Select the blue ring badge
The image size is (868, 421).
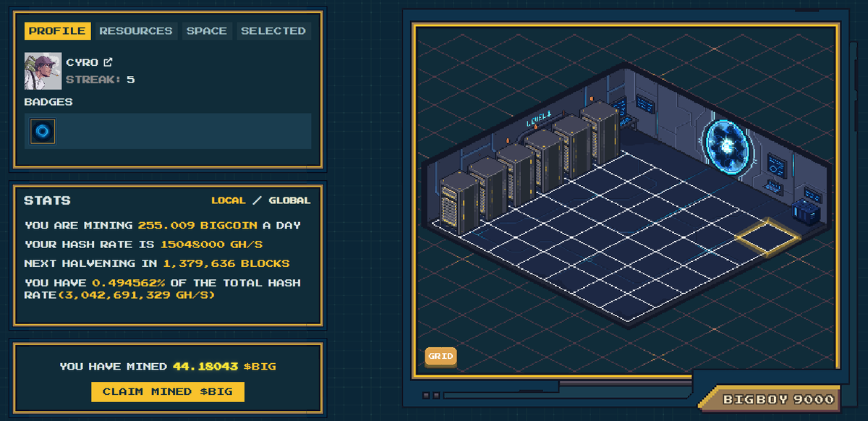tap(43, 131)
